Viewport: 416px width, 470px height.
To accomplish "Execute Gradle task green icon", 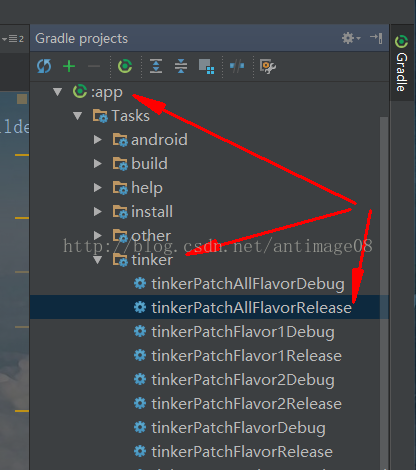I will pyautogui.click(x=125, y=66).
